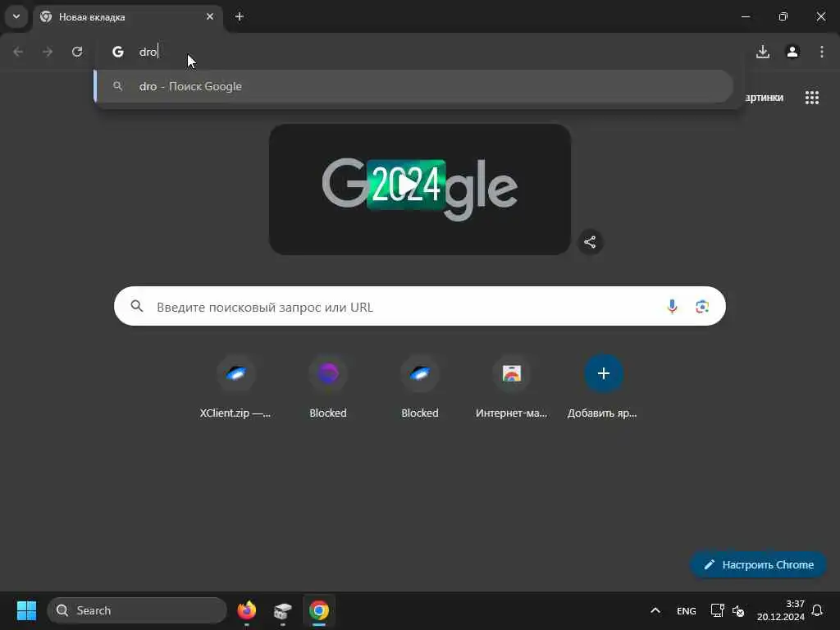This screenshot has width=840, height=630.
Task: Open the Chrome downloads icon
Action: pyautogui.click(x=763, y=52)
